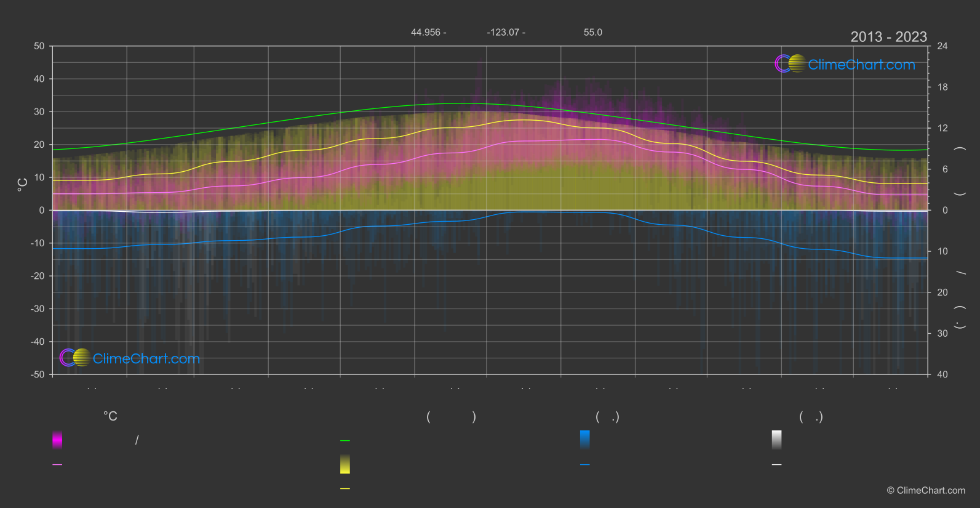The height and width of the screenshot is (508, 980).
Task: Toggle the green line legend marker
Action: [x=345, y=441]
